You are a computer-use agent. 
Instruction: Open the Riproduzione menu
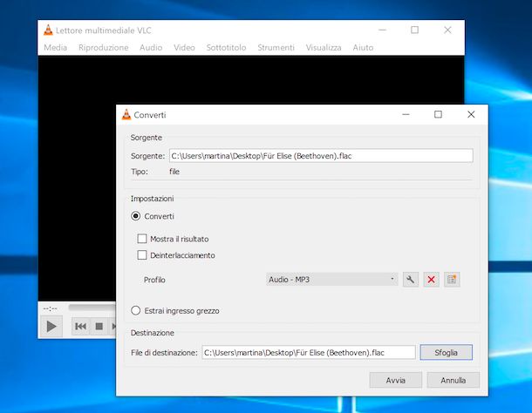pos(104,47)
